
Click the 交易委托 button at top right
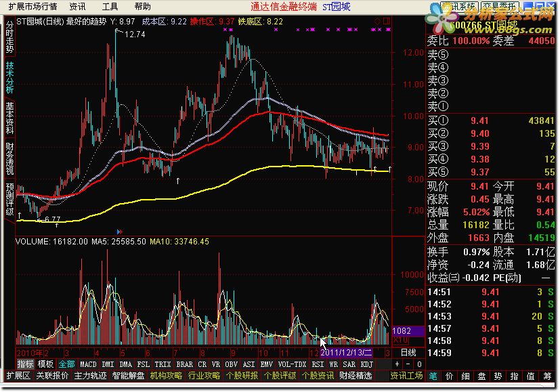pos(499,6)
